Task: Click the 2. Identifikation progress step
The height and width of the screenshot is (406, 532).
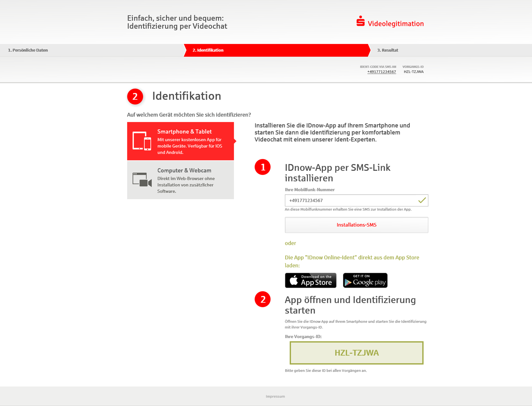Action: pos(277,50)
